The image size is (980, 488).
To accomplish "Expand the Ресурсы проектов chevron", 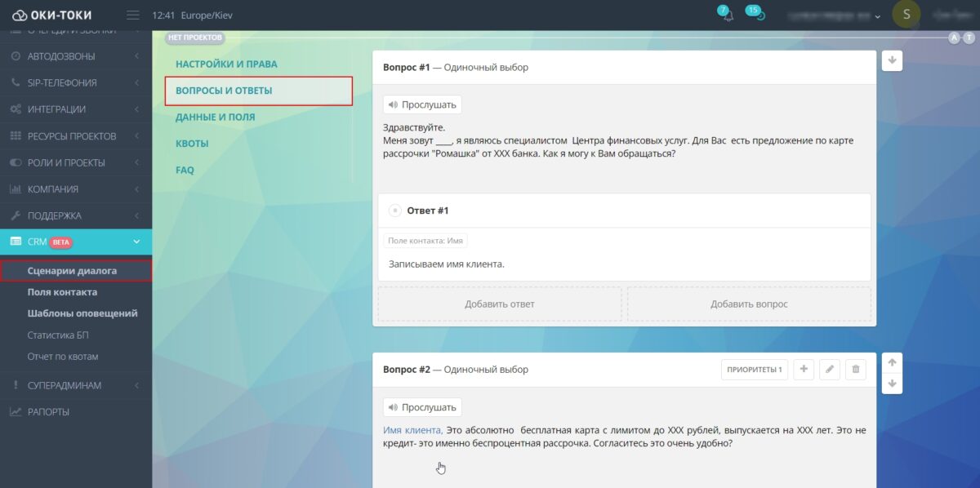I will click(136, 136).
